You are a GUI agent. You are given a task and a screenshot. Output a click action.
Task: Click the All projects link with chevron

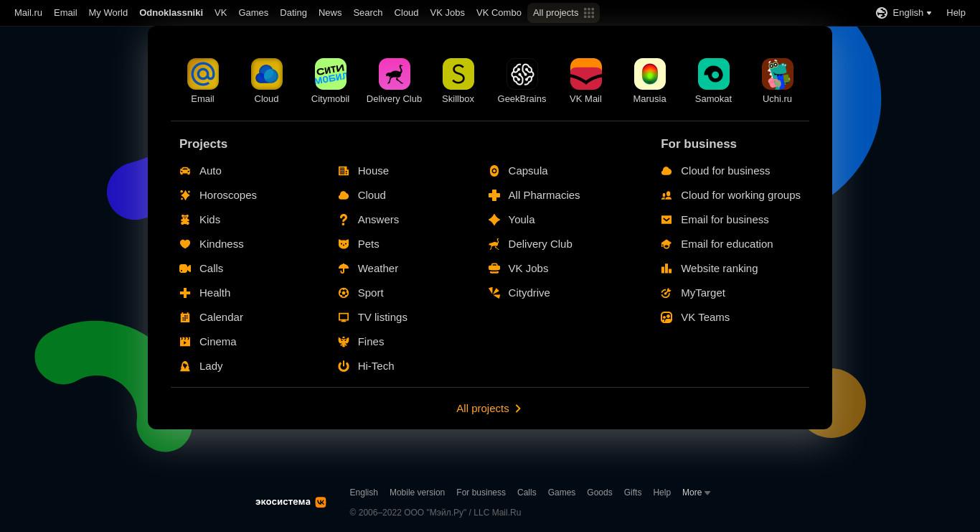click(489, 409)
